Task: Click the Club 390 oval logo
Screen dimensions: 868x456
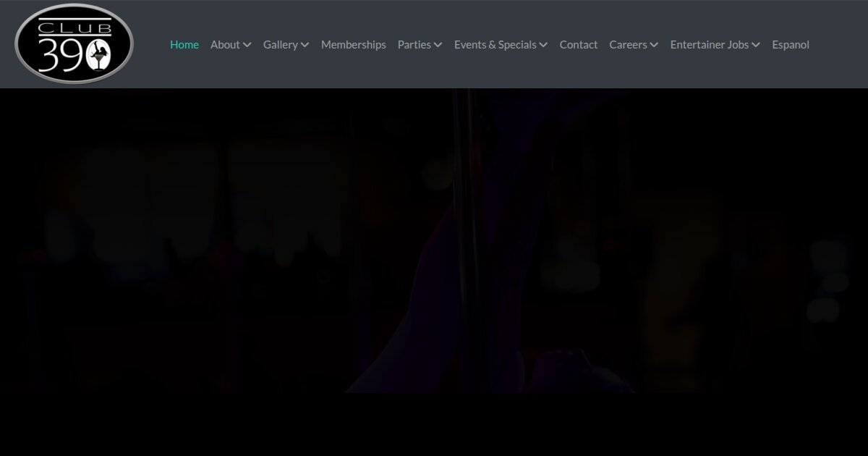Action: click(74, 44)
